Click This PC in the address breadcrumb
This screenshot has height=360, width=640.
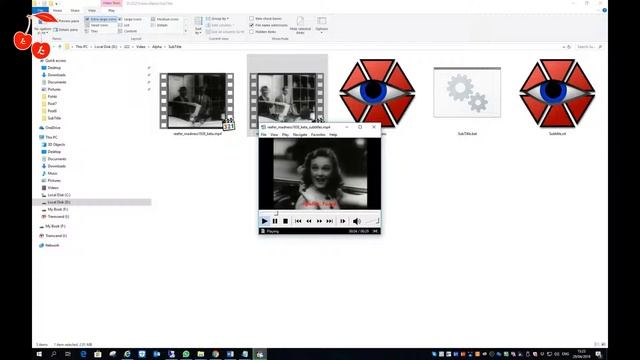82,47
